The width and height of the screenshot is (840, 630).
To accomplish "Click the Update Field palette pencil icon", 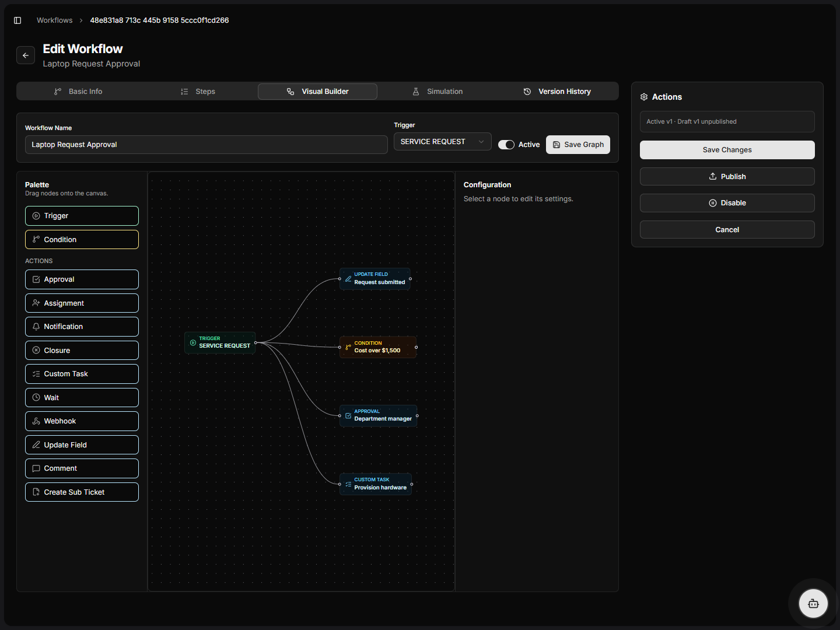I will [36, 445].
